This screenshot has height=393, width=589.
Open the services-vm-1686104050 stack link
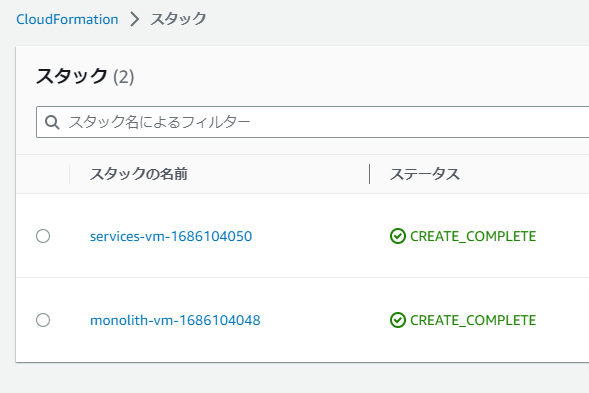[171, 236]
